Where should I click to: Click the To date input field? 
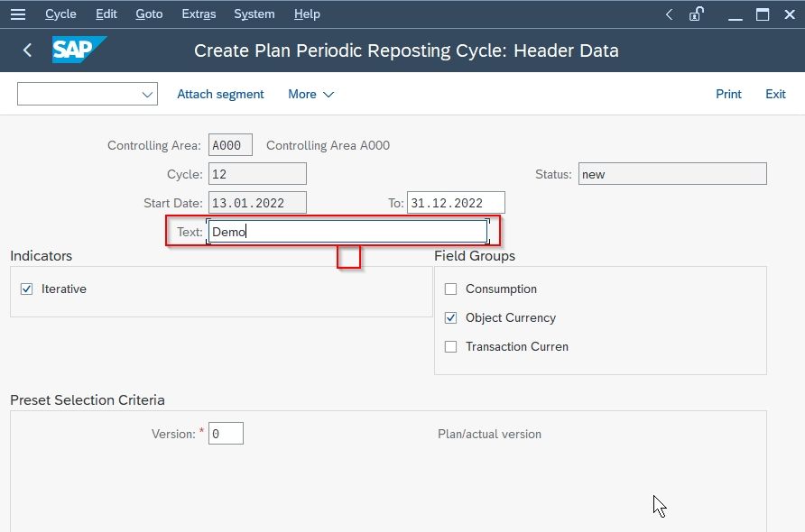tap(456, 203)
